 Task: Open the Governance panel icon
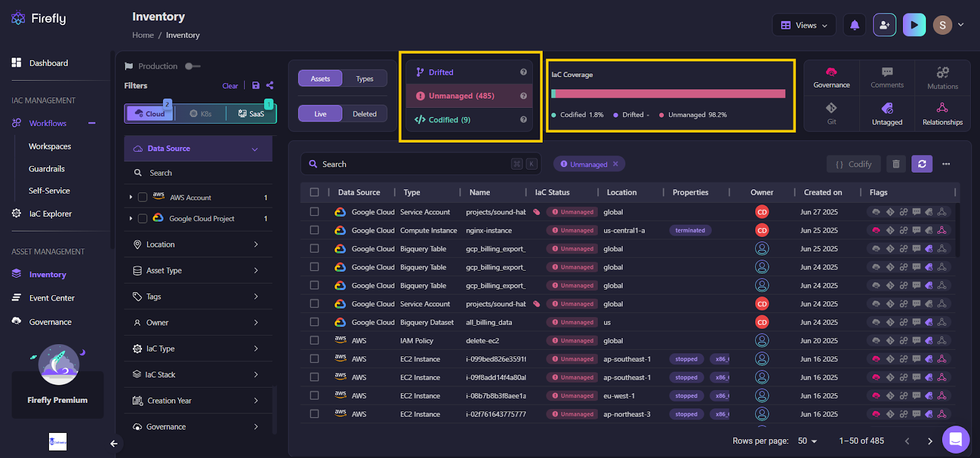[831, 77]
